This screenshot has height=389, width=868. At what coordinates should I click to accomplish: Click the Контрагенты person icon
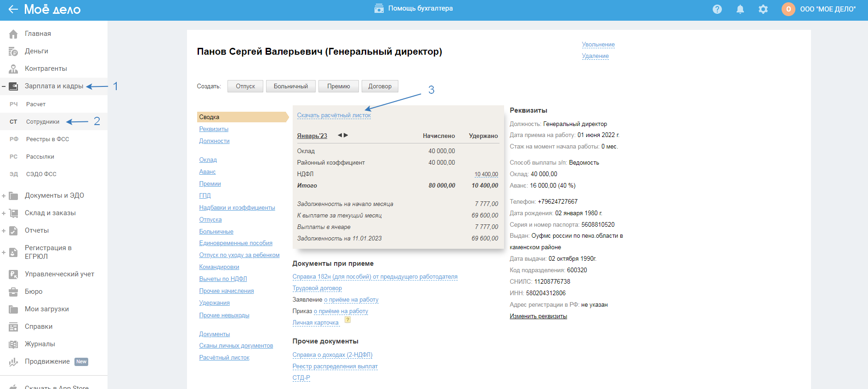(13, 69)
